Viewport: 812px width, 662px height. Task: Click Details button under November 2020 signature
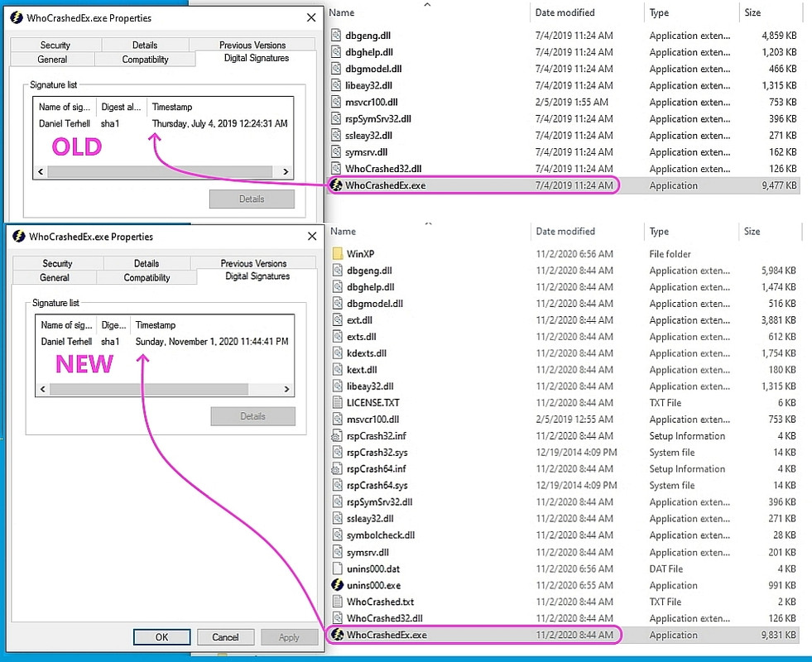pos(252,416)
